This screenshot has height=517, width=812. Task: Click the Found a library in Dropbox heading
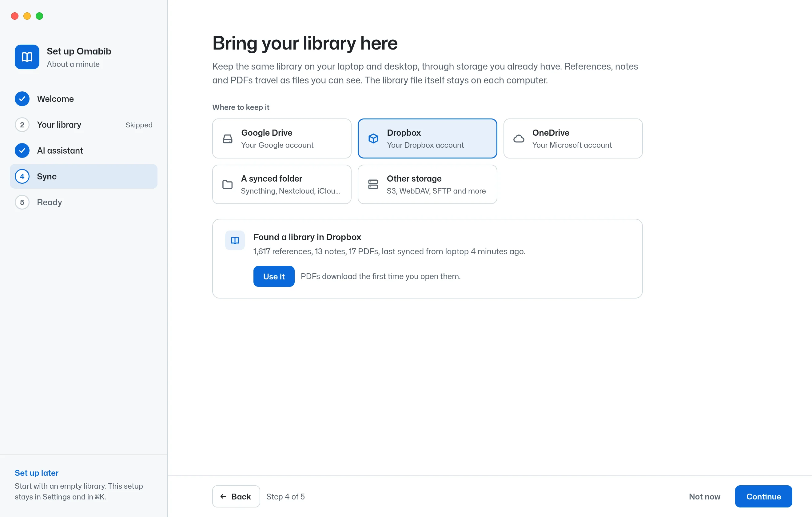tap(307, 237)
